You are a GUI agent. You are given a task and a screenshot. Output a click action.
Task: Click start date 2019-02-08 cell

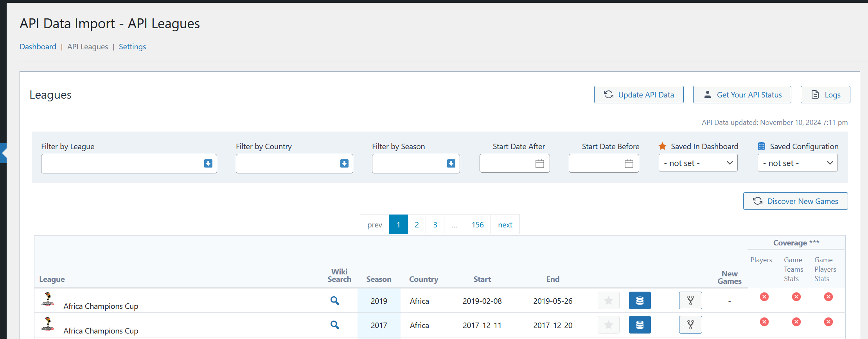point(482,301)
